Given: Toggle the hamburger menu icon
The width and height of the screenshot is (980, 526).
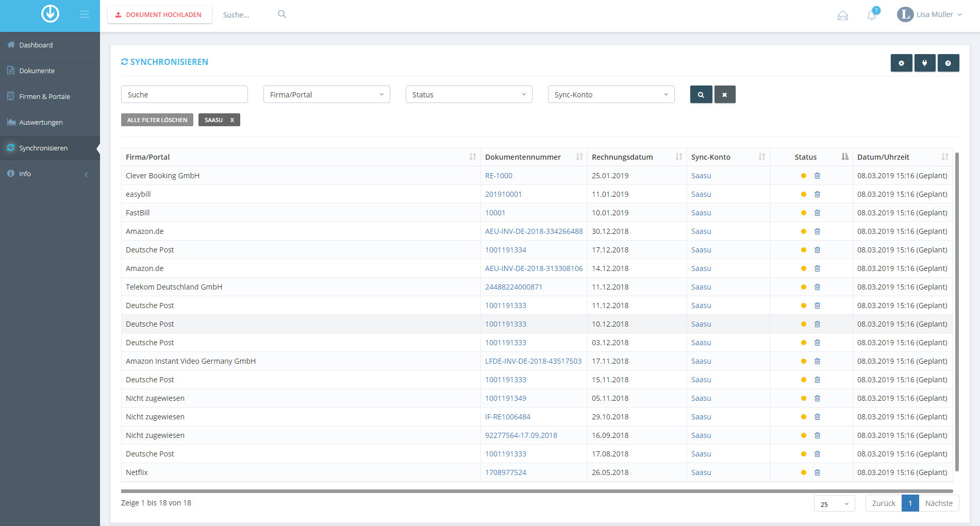Looking at the screenshot, I should pos(85,14).
